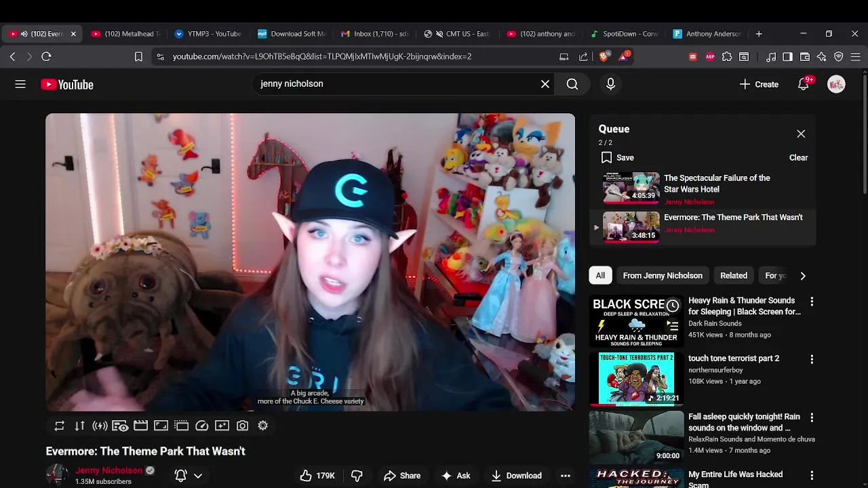The width and height of the screenshot is (868, 488).
Task: Start voice search with microphone icon
Action: (x=610, y=84)
